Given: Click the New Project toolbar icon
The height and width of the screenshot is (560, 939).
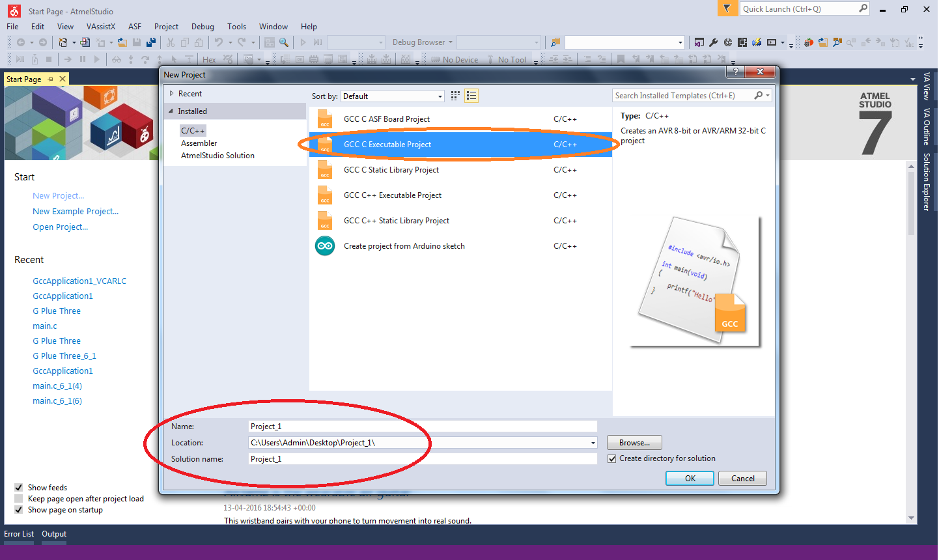Looking at the screenshot, I should tap(63, 42).
